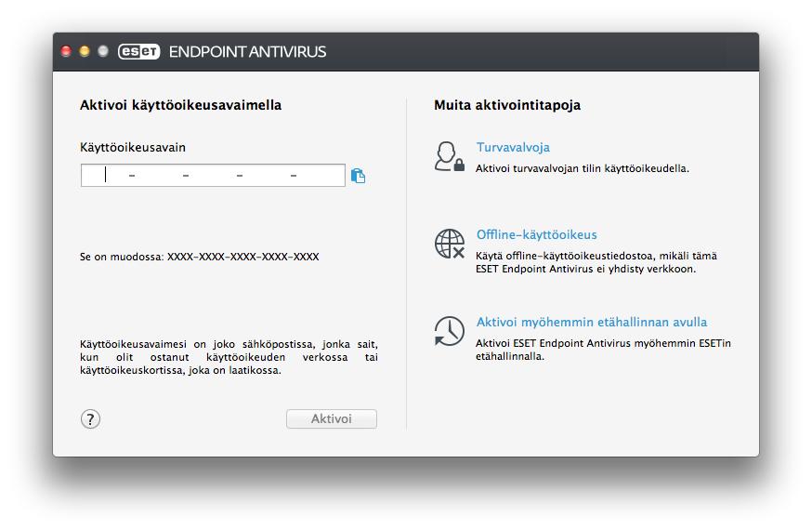The width and height of the screenshot is (812, 530).
Task: Minimize the window with yellow button
Action: coord(85,51)
